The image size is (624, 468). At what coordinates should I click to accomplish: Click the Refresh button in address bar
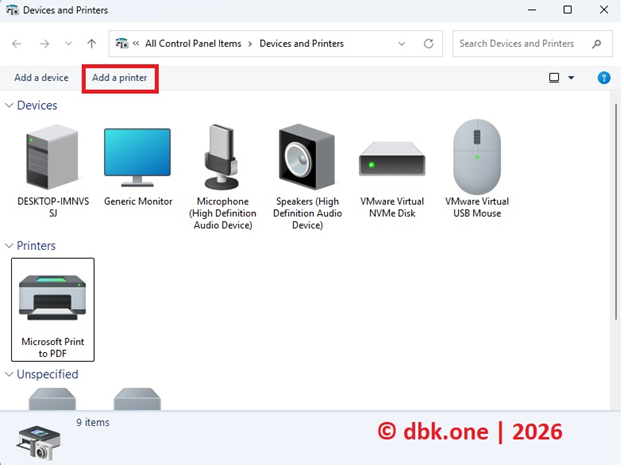click(429, 44)
